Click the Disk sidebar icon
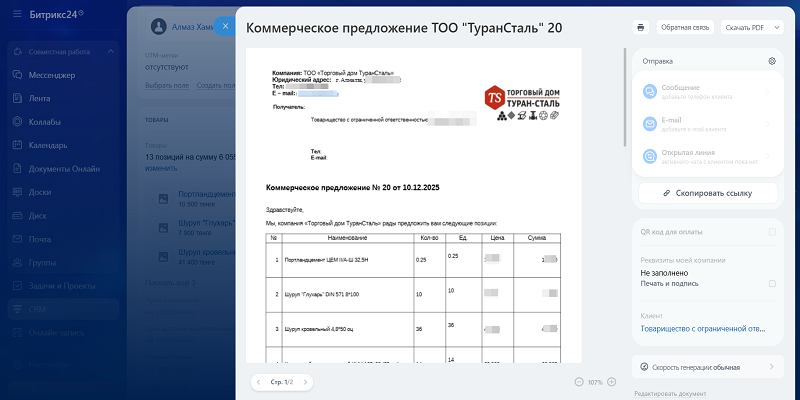The height and width of the screenshot is (400, 800). pos(18,215)
